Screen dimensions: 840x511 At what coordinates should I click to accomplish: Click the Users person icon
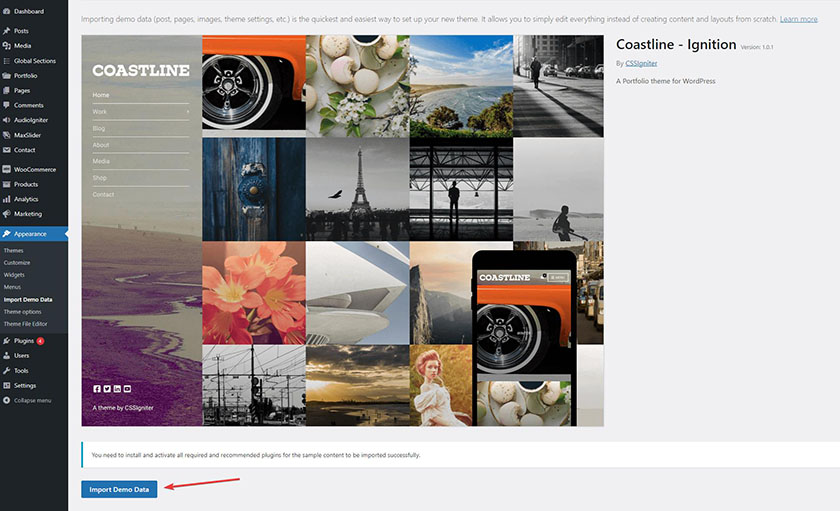coord(6,356)
